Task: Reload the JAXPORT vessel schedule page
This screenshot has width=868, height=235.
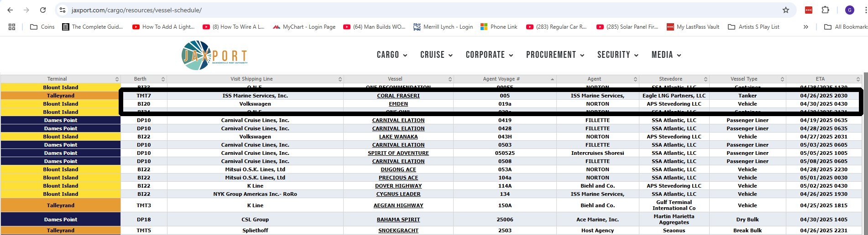Action: [x=43, y=10]
